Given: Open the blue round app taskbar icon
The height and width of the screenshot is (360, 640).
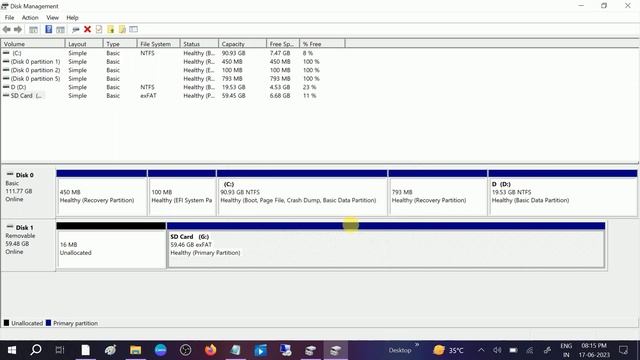Looking at the screenshot, I should point(160,350).
